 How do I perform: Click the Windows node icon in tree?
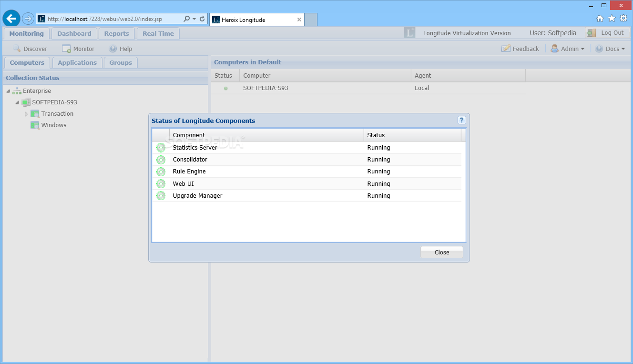click(35, 125)
